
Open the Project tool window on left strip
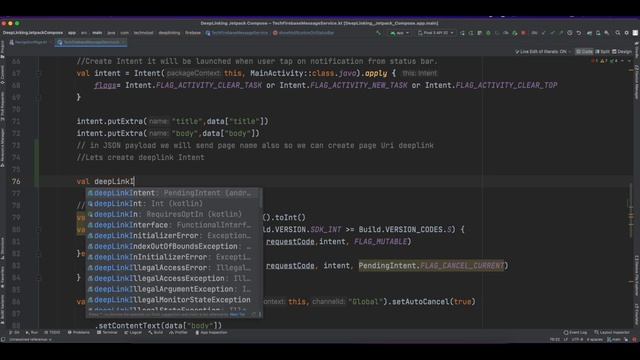point(2,49)
